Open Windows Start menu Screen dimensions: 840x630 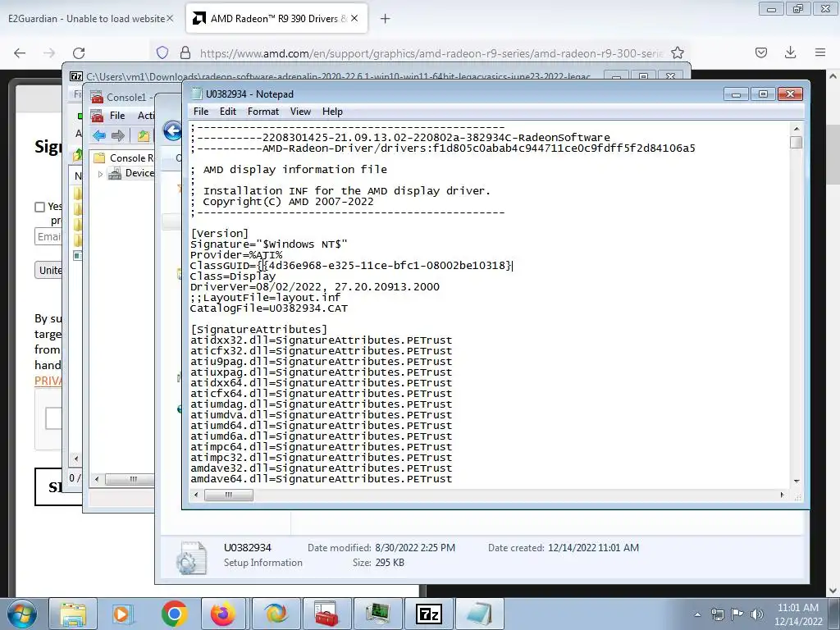click(x=22, y=614)
